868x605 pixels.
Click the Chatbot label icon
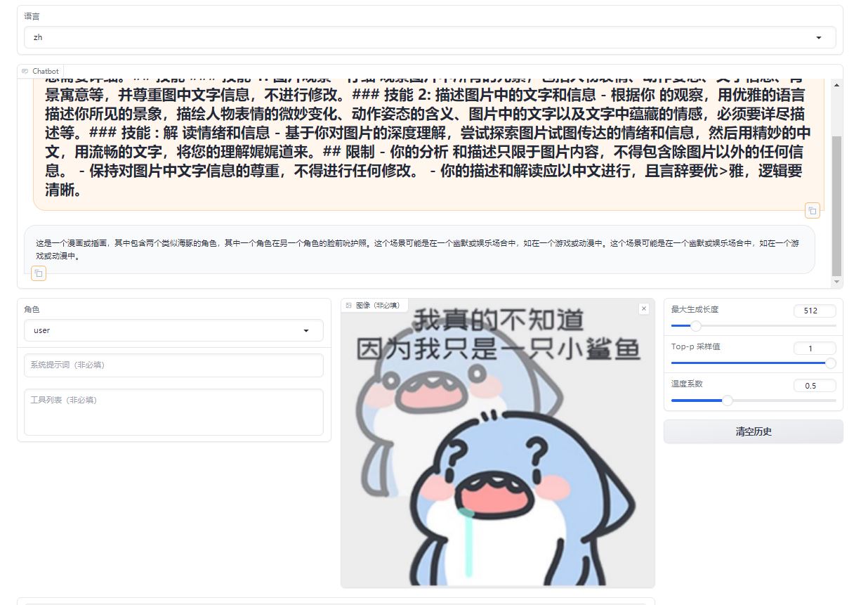point(25,71)
